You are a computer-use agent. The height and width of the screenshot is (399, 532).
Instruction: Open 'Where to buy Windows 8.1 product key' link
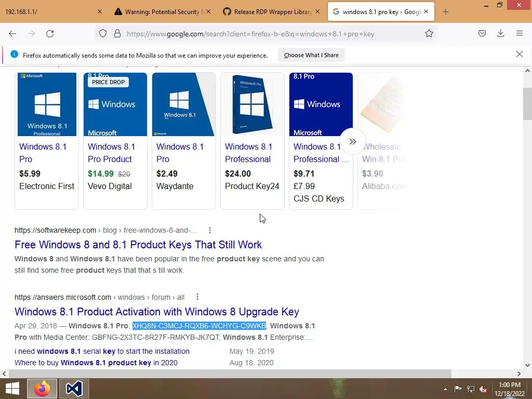point(96,363)
